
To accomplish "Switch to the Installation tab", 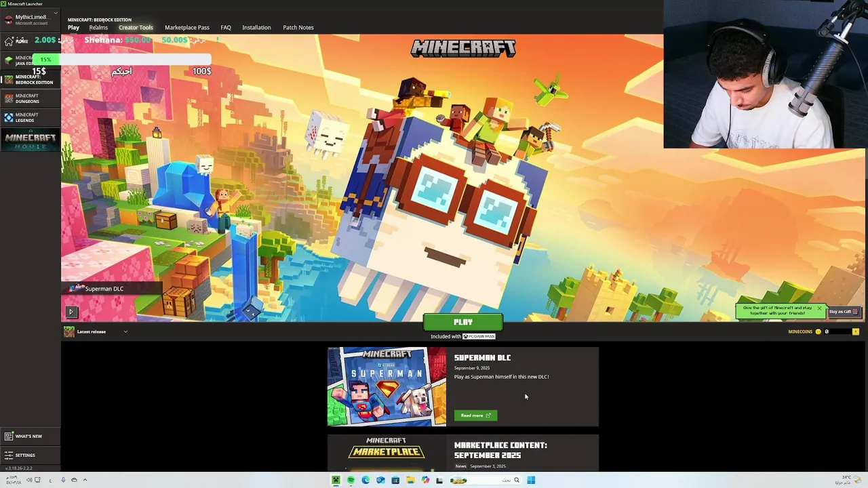I will pyautogui.click(x=256, y=28).
